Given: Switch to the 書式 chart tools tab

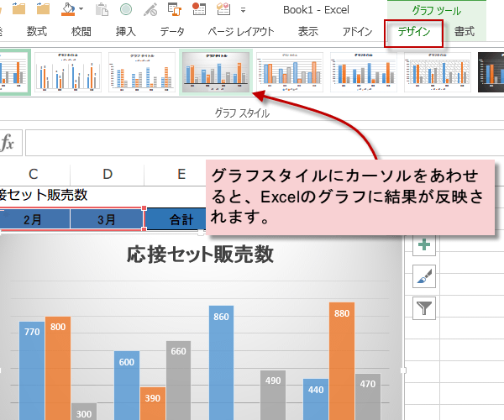Looking at the screenshot, I should pyautogui.click(x=465, y=31).
